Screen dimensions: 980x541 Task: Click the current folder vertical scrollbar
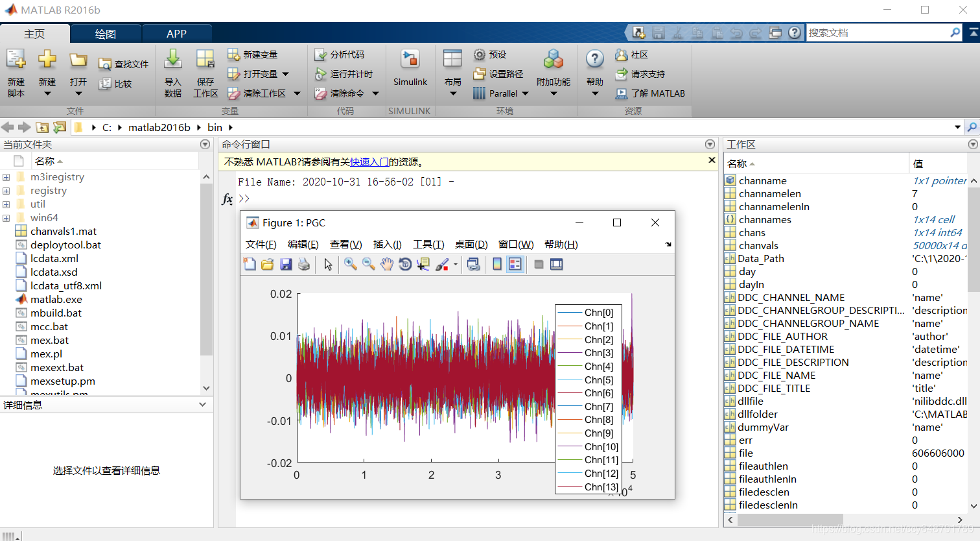(x=206, y=269)
